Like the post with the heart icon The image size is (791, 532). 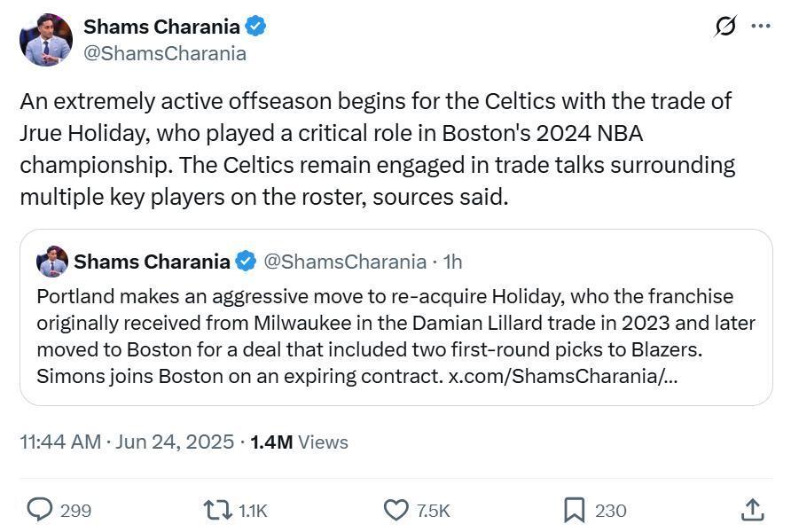(x=396, y=510)
